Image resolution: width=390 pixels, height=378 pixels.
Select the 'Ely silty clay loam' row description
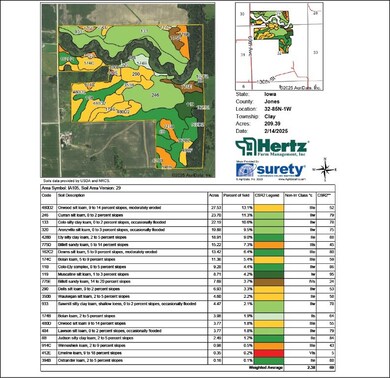[x=92, y=237]
